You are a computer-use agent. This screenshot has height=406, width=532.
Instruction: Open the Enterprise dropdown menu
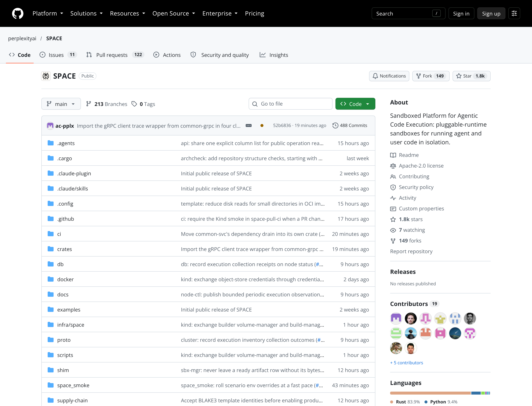(220, 13)
